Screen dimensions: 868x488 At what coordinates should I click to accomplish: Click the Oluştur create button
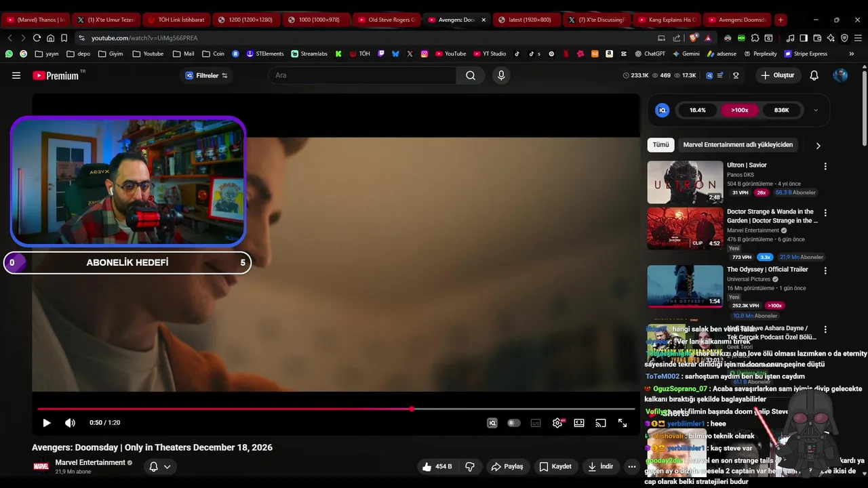[777, 75]
